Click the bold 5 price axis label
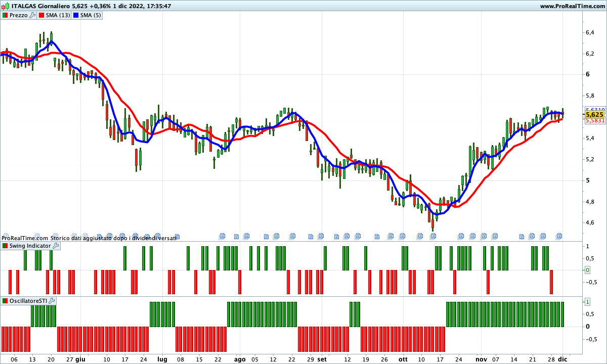The image size is (607, 364). (587, 180)
